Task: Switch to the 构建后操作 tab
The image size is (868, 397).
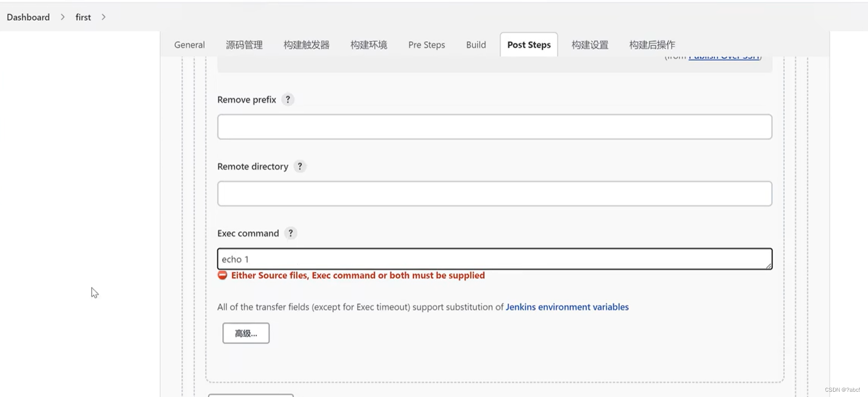Action: click(x=652, y=45)
